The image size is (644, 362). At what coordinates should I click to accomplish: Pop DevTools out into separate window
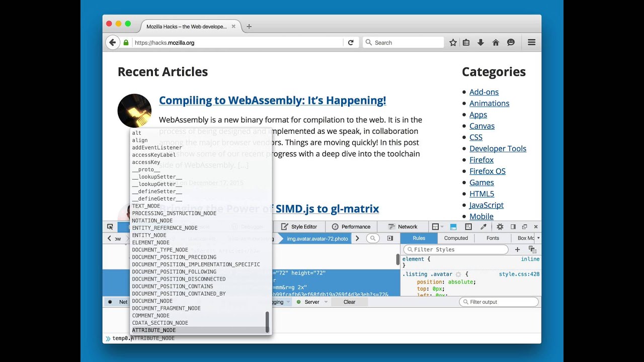pos(524,227)
